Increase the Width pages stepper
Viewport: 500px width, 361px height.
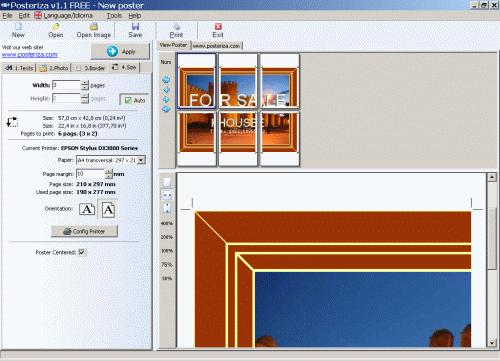pos(85,83)
